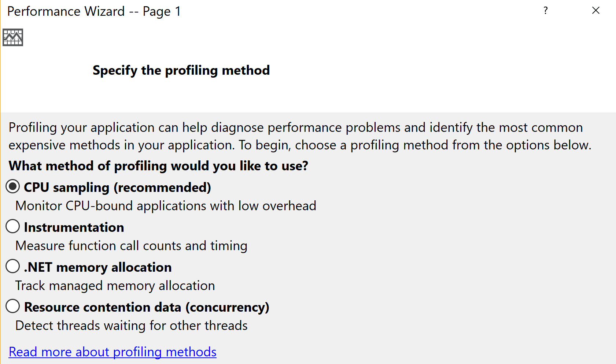616x364 pixels.
Task: Click 'Measure function call counts and timing' text
Action: (x=131, y=246)
